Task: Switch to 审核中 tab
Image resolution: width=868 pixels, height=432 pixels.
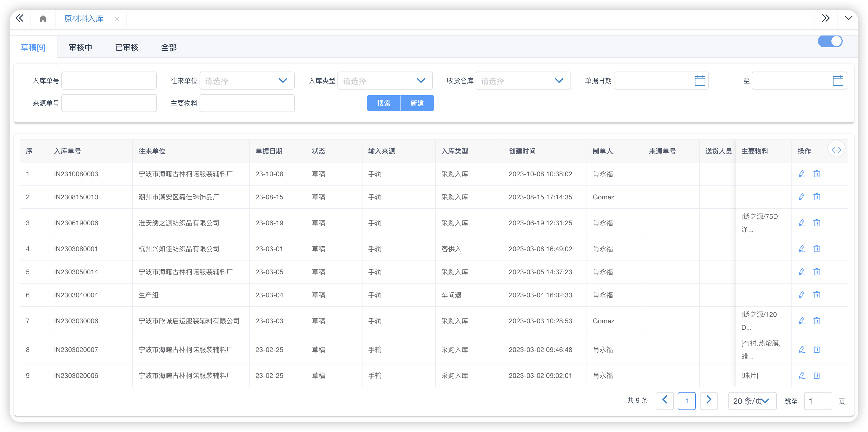Action: (80, 47)
